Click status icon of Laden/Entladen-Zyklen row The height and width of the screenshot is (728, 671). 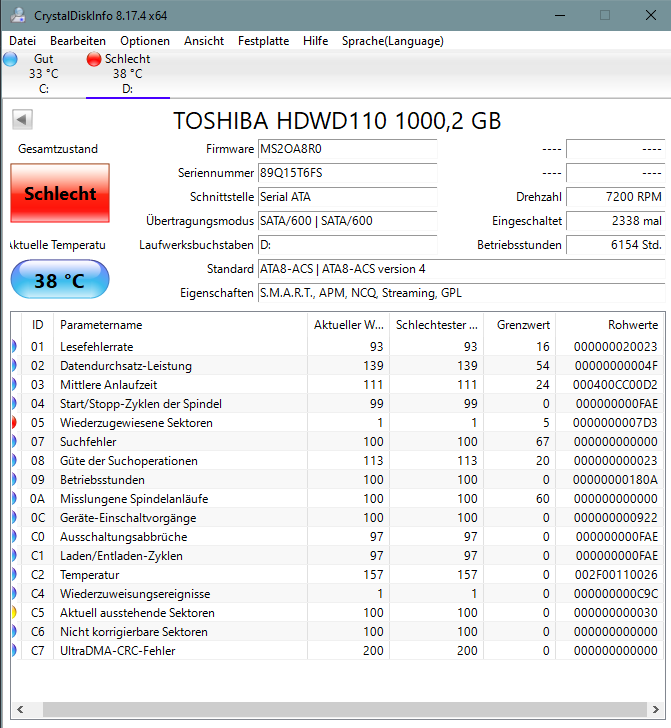tap(14, 556)
